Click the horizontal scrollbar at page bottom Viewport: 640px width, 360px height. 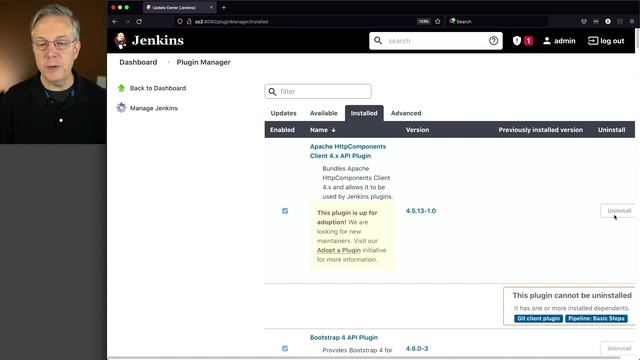click(x=363, y=358)
